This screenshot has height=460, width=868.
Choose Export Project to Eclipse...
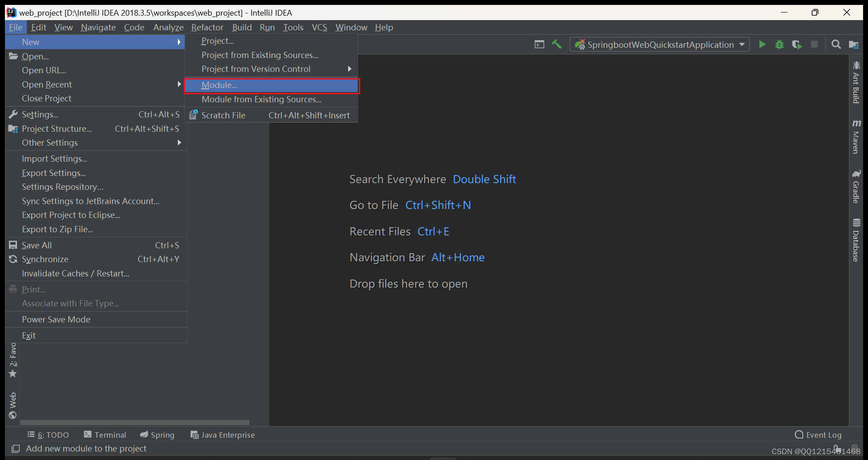tap(96, 215)
